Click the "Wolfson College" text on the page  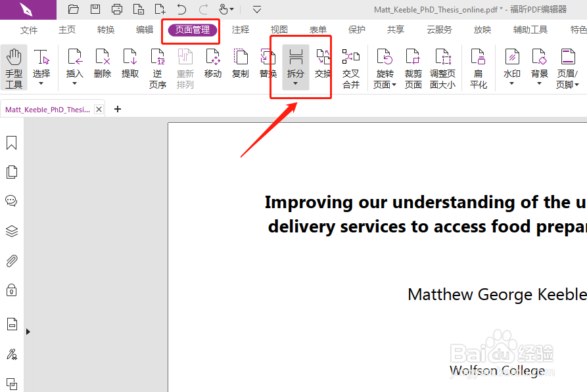pos(497,371)
